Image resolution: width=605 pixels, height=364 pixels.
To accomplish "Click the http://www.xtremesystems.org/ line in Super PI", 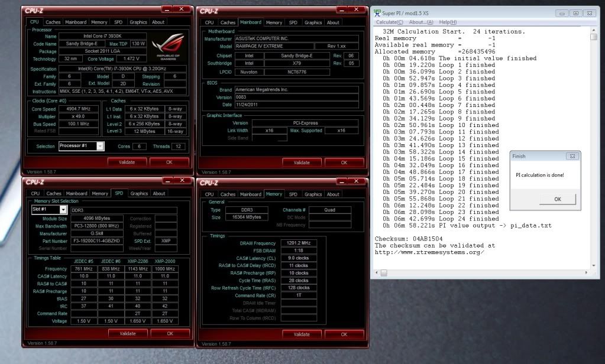I will click(x=429, y=252).
